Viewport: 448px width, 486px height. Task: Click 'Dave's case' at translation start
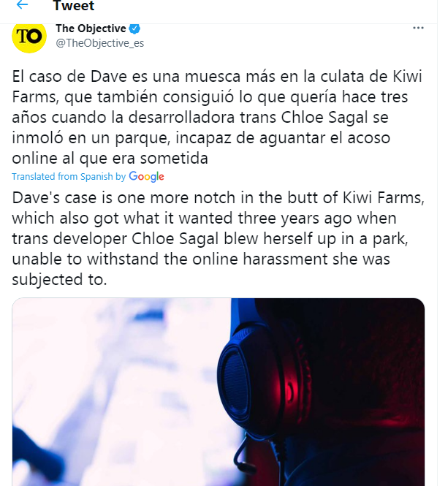[54, 198]
